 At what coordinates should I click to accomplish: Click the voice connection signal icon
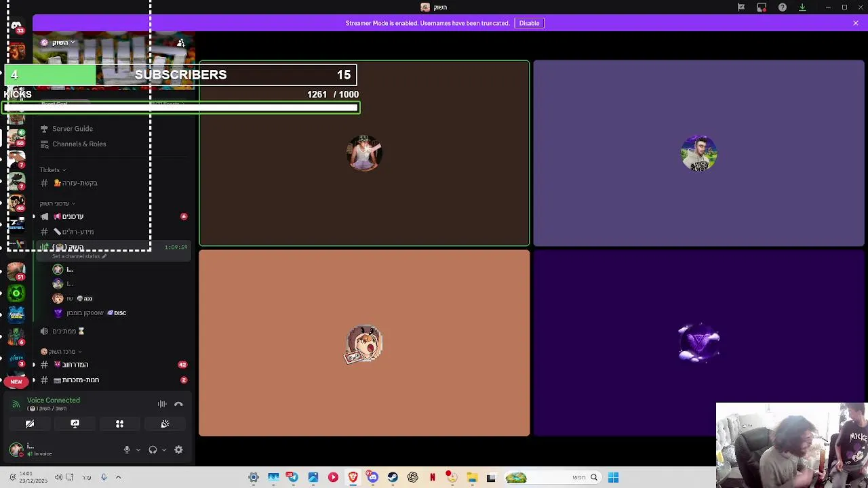(x=16, y=404)
